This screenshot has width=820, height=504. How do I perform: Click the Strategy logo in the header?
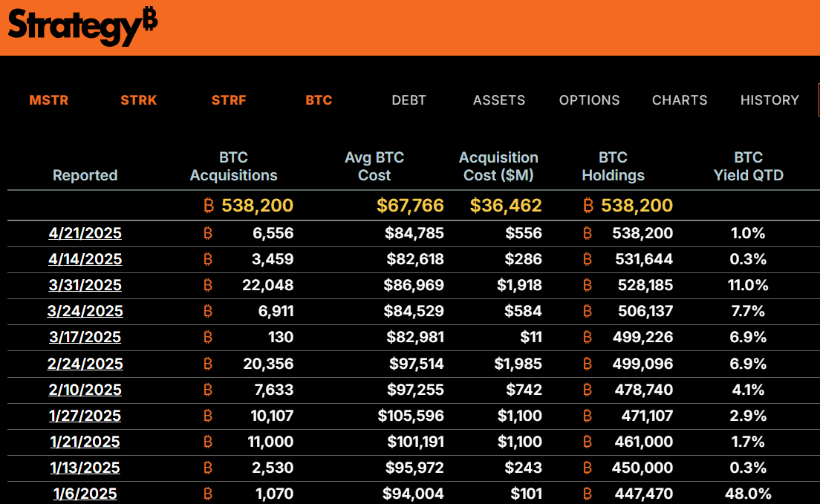(x=82, y=26)
